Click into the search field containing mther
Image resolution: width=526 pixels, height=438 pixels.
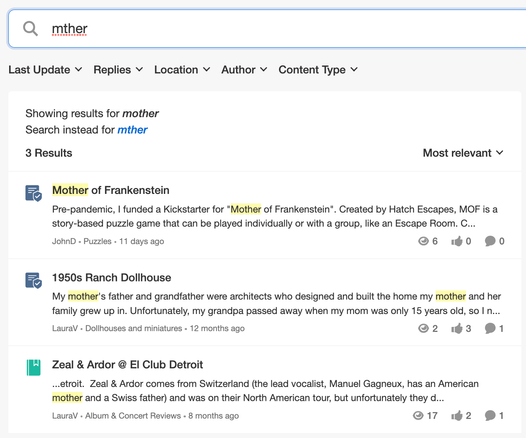tap(267, 29)
